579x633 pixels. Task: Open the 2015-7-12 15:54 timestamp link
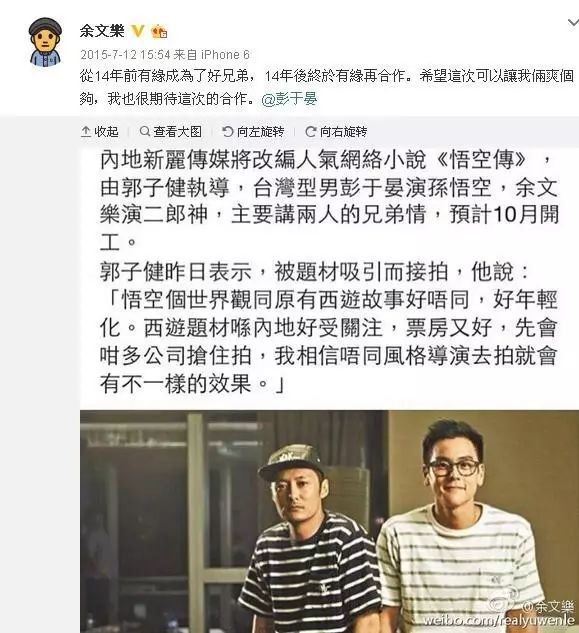pos(125,54)
